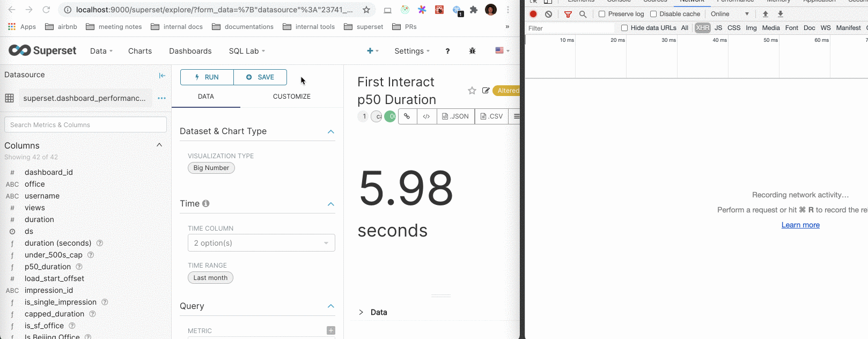The height and width of the screenshot is (339, 868).
Task: Import HAR file with the upload arrow
Action: tap(766, 14)
